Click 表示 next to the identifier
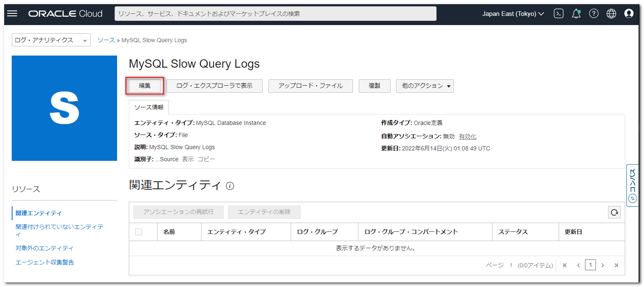 point(188,159)
